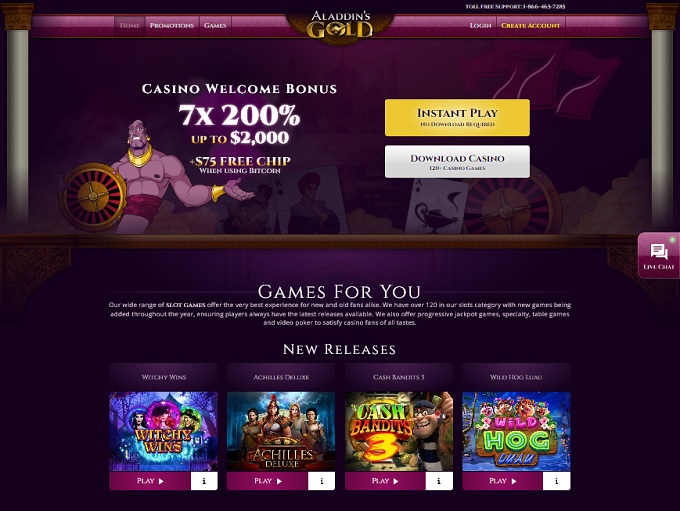Go to the Home menu item
This screenshot has width=680, height=511.
[x=130, y=26]
